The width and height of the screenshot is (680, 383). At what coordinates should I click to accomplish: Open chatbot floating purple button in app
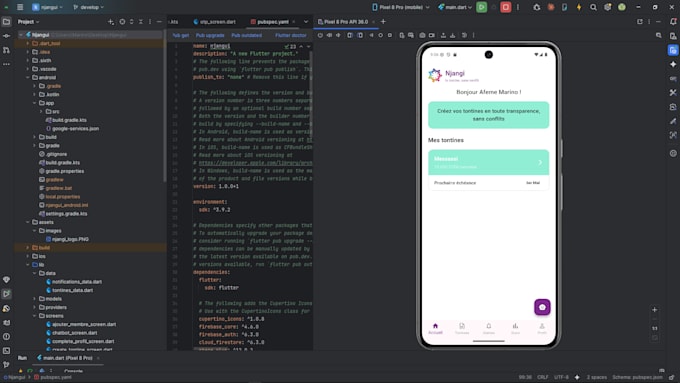tap(542, 307)
